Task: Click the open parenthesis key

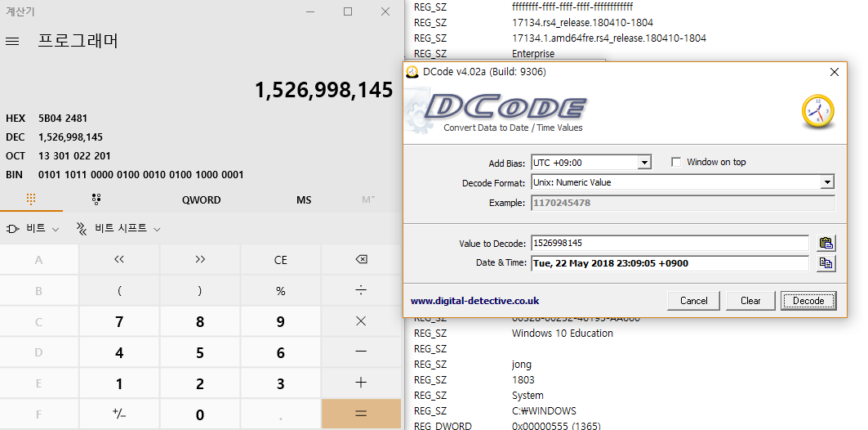Action: (x=119, y=290)
